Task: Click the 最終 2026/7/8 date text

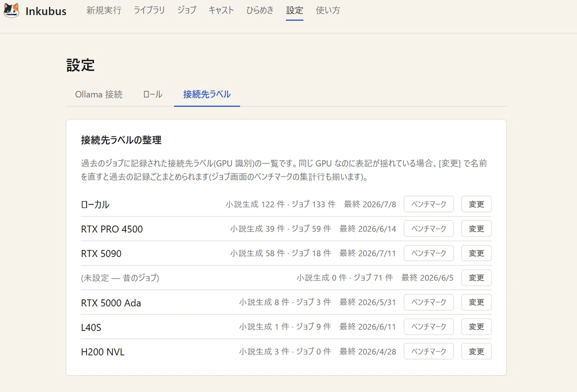Action: click(x=370, y=204)
